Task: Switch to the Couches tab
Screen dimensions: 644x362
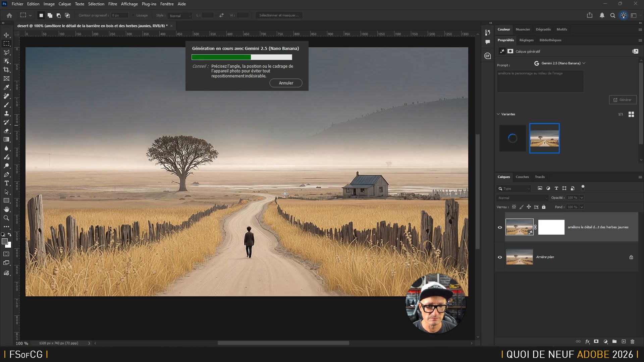Action: tap(522, 177)
